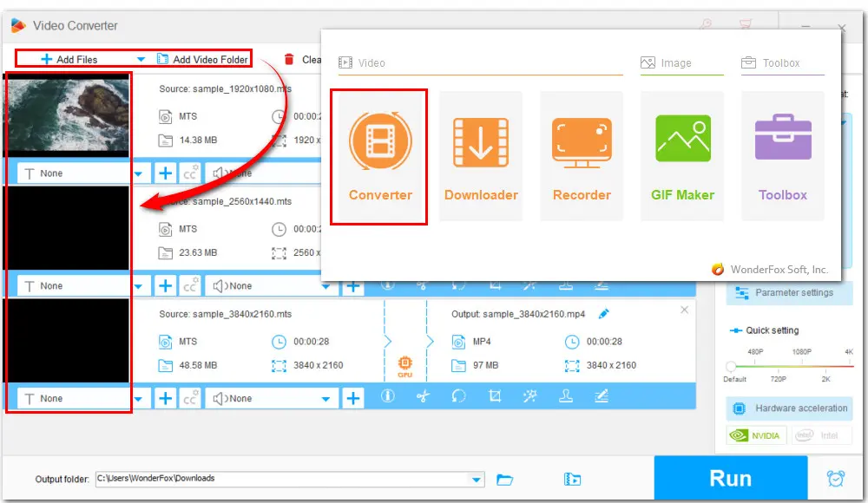This screenshot has height=503, width=868.
Task: Start the GIF Maker tool
Action: tap(682, 157)
